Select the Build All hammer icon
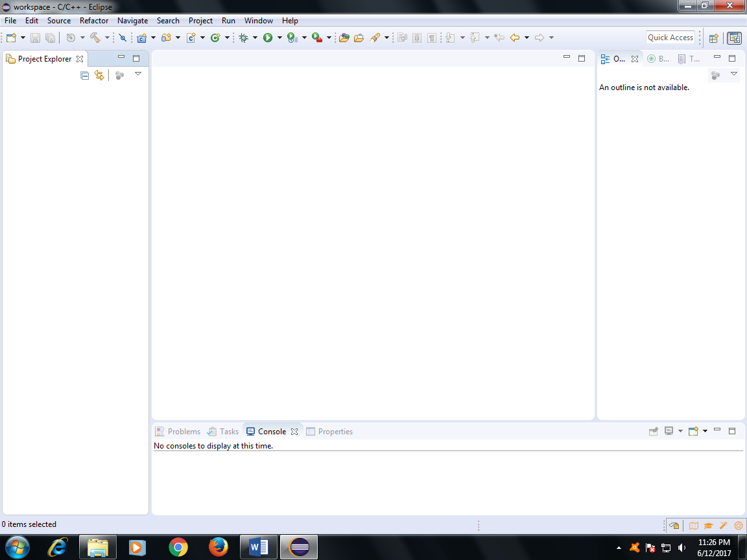The width and height of the screenshot is (747, 560). coord(96,37)
